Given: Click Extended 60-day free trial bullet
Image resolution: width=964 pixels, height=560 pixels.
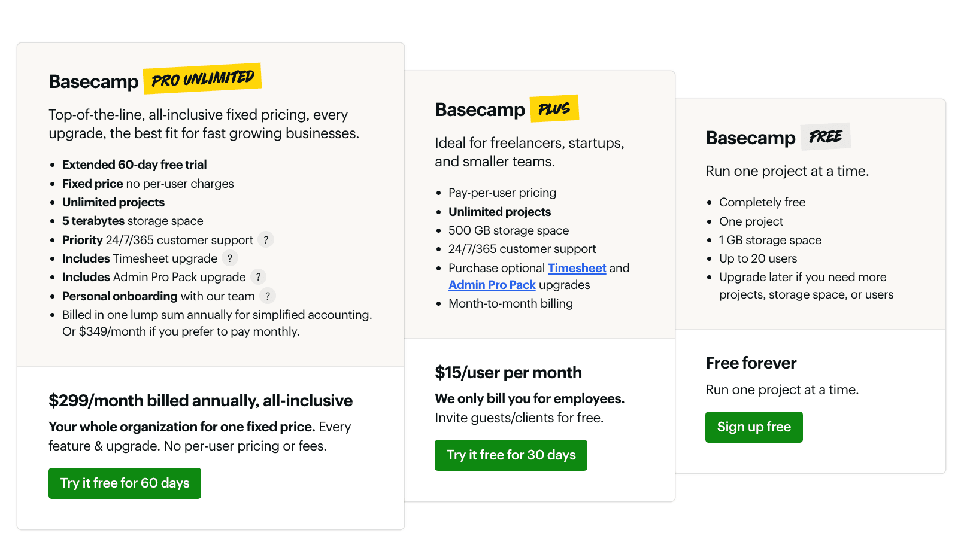Looking at the screenshot, I should click(x=135, y=165).
